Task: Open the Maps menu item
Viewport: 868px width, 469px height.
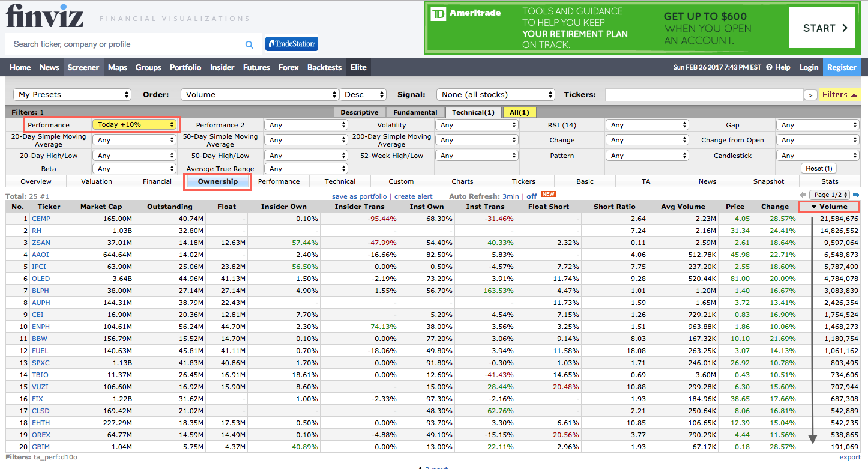Action: (x=118, y=67)
